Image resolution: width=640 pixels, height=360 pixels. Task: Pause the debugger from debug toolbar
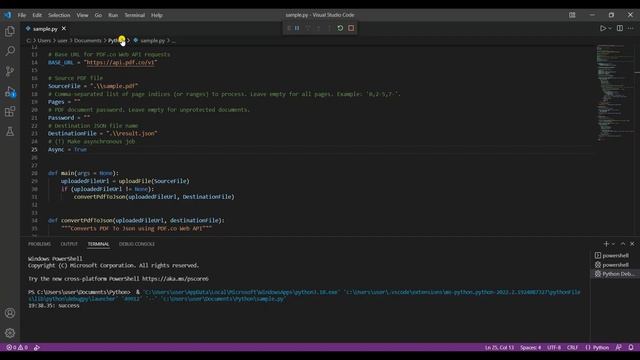point(297,28)
